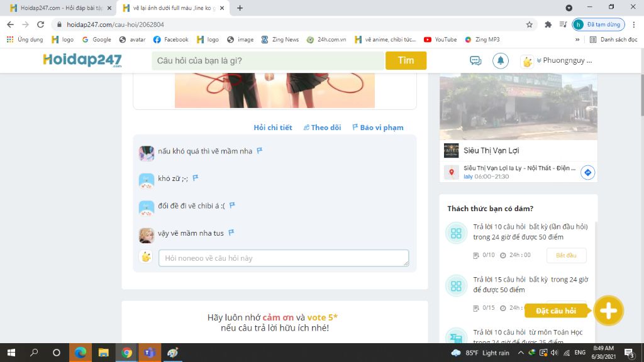Click the 15-question challenge icon
Viewport: 644px width, 362px height.
tap(457, 286)
